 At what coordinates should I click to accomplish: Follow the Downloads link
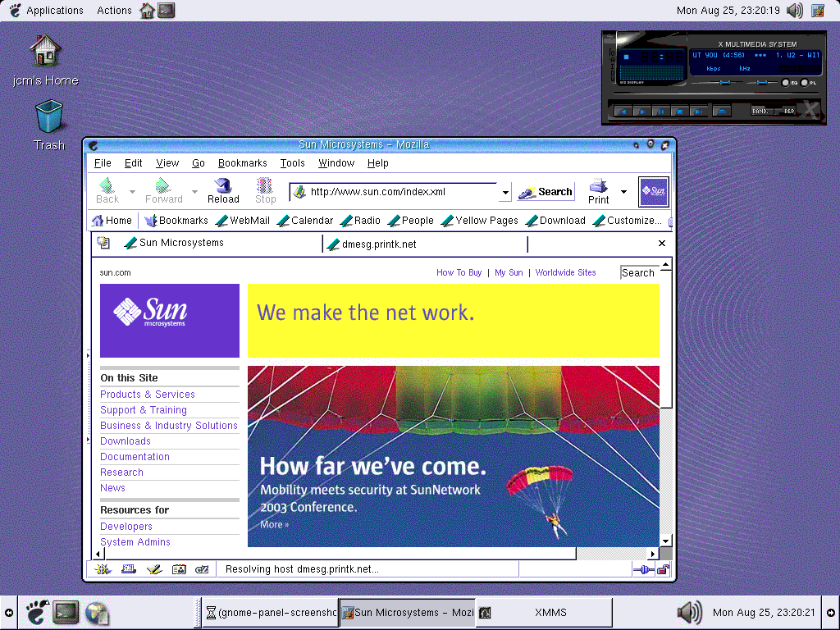pos(126,441)
